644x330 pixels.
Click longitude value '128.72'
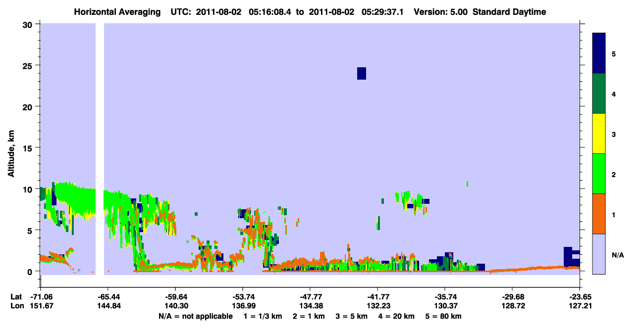pos(512,306)
